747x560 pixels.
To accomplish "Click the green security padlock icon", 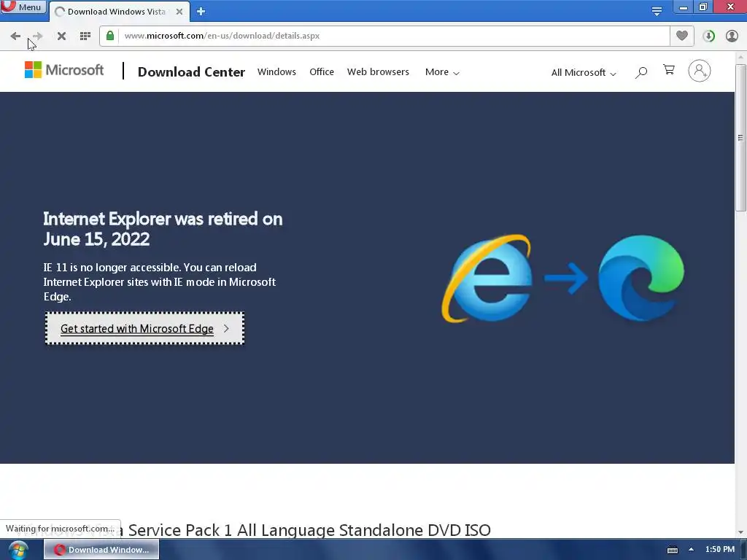I will (x=110, y=36).
